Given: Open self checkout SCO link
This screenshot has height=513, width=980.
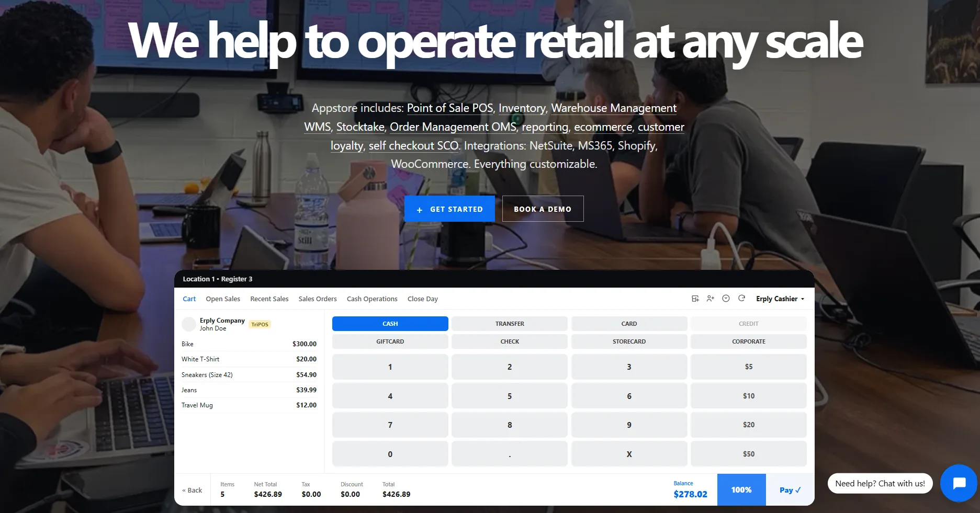Looking at the screenshot, I should pos(414,146).
